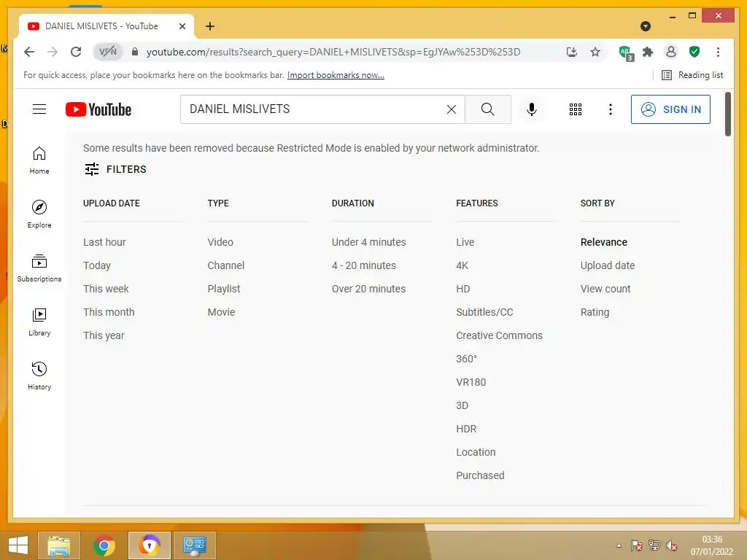
Task: Click the install app icon in address bar
Action: (572, 52)
